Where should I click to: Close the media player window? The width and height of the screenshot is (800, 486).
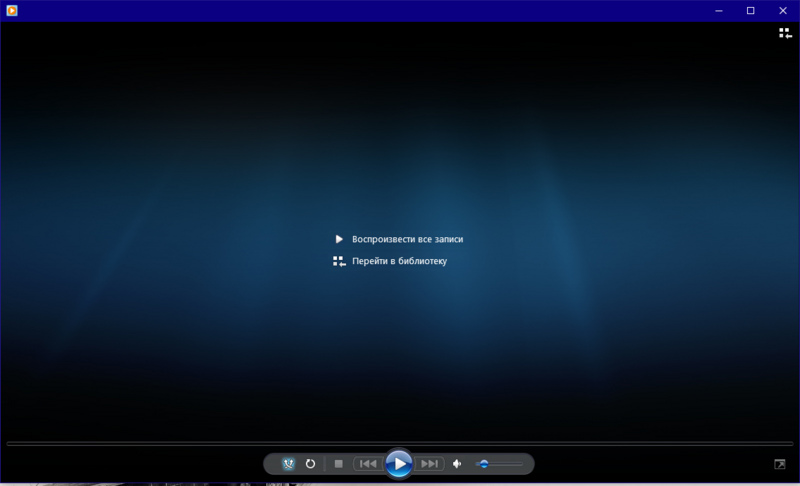point(783,11)
